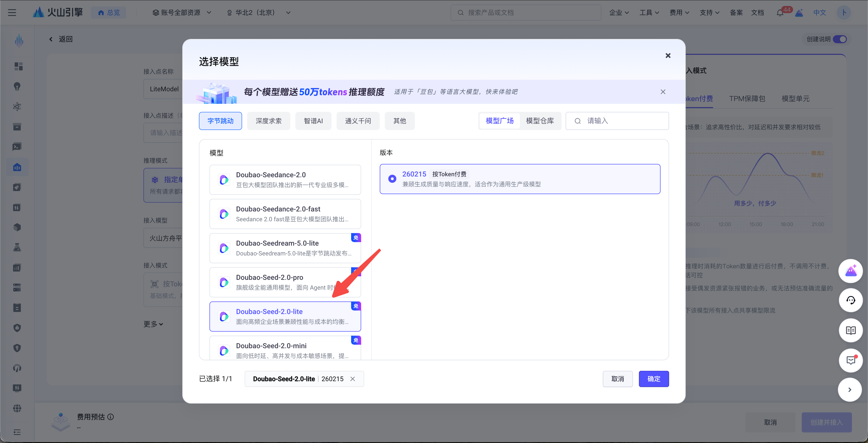
Task: Expand the 企业 menu
Action: pyautogui.click(x=619, y=13)
